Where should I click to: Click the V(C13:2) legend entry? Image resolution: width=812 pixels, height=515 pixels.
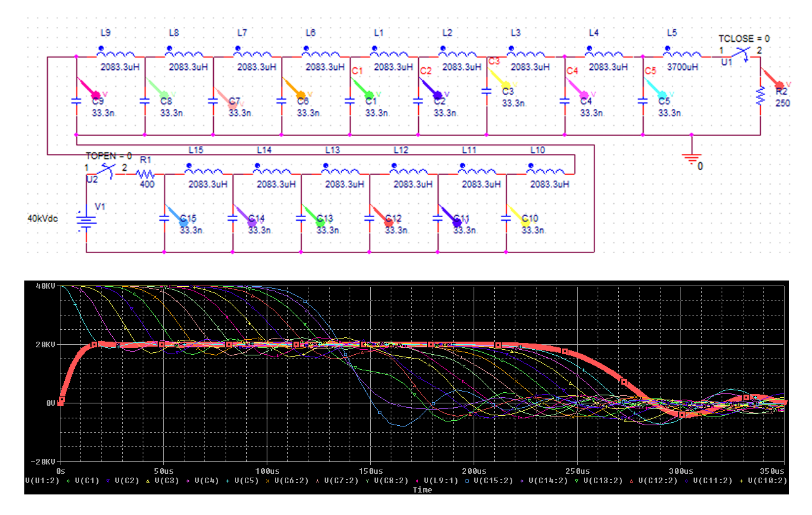602,481
